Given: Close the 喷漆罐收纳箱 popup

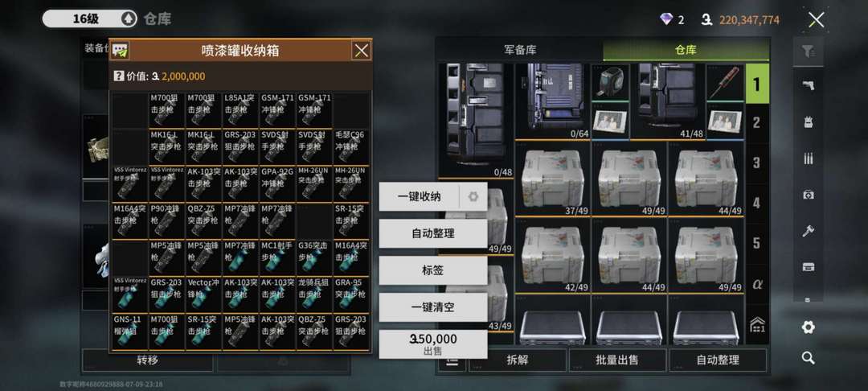Looking at the screenshot, I should click(x=362, y=51).
